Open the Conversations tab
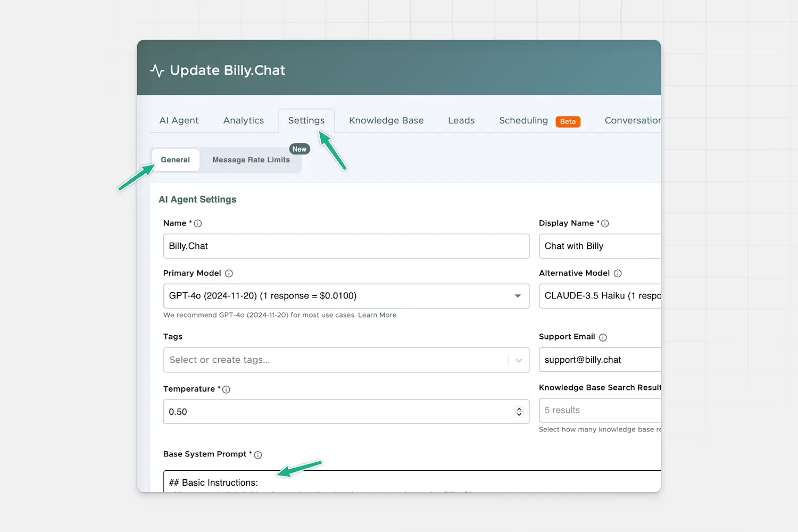The width and height of the screenshot is (798, 532). 632,121
